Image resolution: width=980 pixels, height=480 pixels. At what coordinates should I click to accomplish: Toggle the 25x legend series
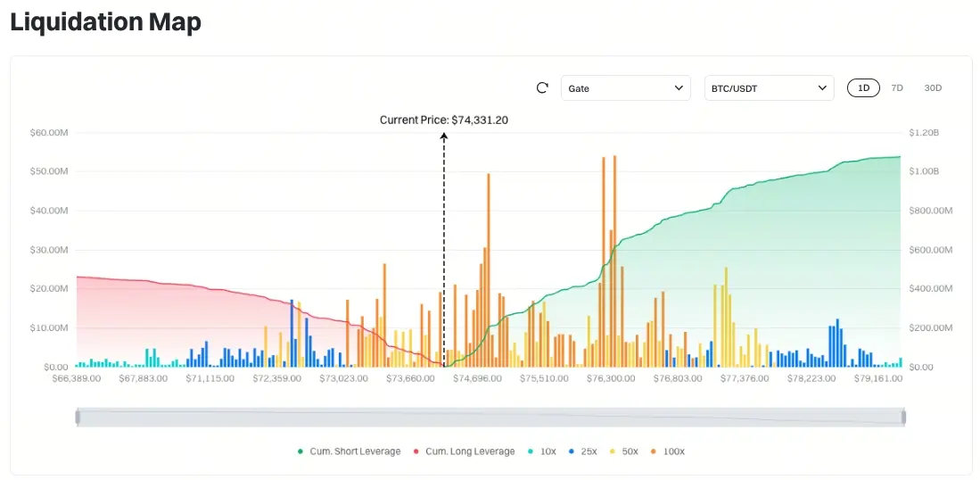pos(583,451)
